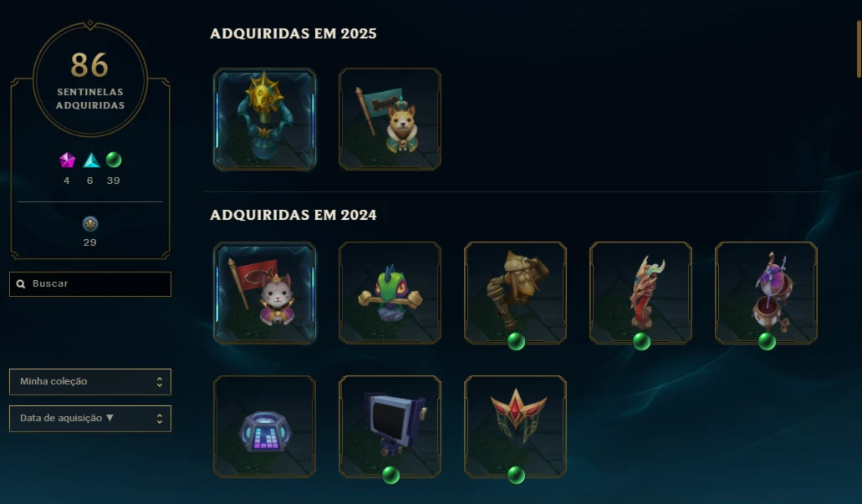Select the arcade dance pad ward
The image size is (862, 504).
(x=264, y=427)
